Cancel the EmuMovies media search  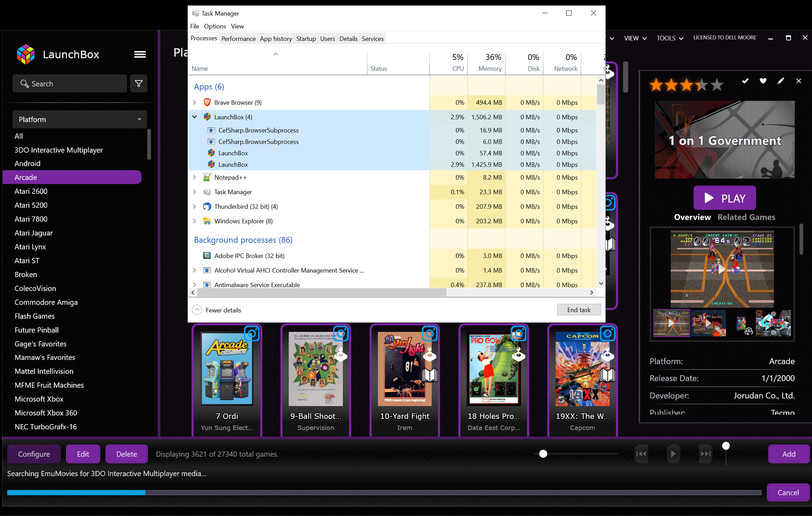tap(788, 492)
